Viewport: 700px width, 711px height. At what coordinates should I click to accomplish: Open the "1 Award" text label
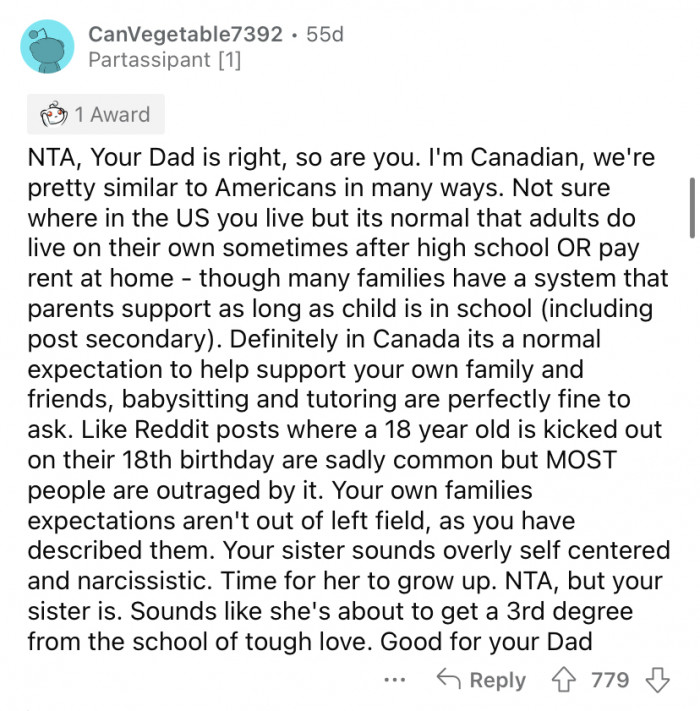[113, 115]
